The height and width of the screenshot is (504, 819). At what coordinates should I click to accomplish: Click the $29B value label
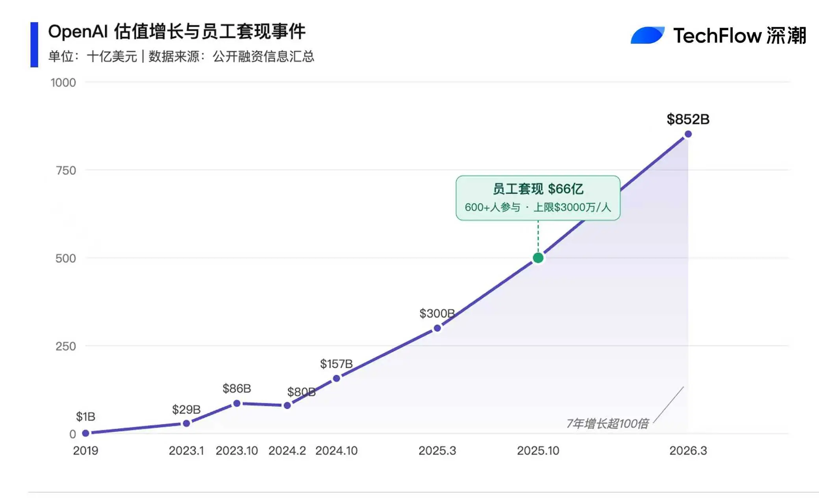(186, 409)
